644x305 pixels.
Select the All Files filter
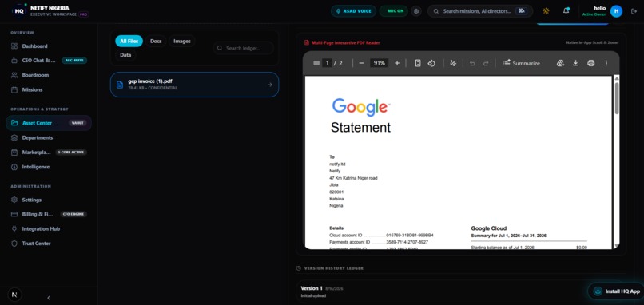pyautogui.click(x=129, y=41)
